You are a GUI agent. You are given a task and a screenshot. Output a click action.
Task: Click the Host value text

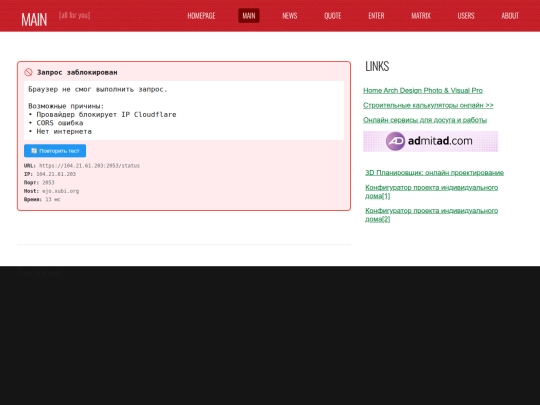tap(61, 191)
